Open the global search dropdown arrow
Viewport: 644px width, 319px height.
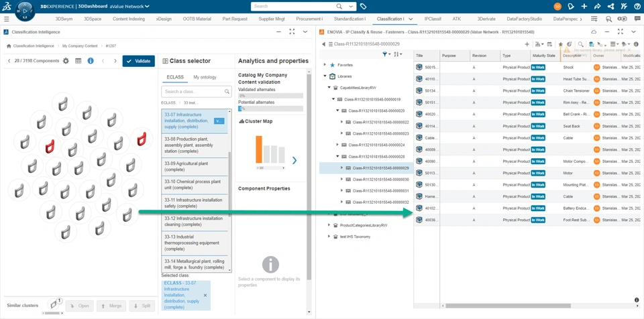pyautogui.click(x=351, y=7)
